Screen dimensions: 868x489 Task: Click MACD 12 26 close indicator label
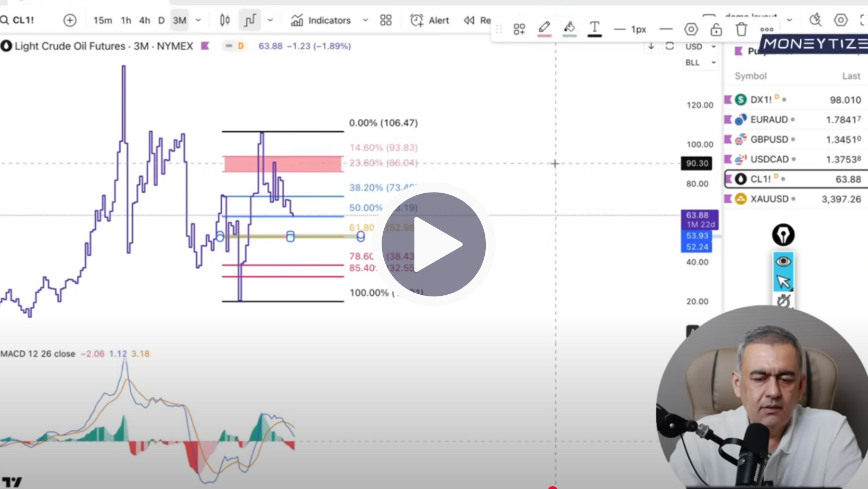pyautogui.click(x=38, y=354)
